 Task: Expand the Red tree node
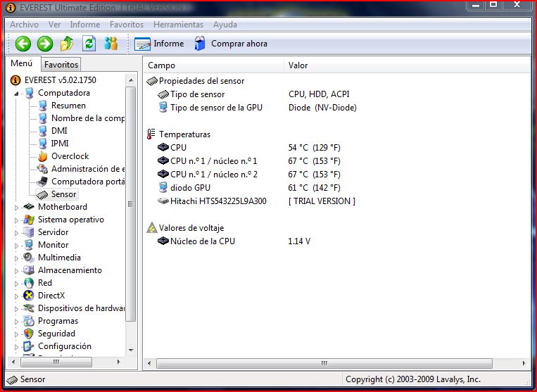[16, 284]
